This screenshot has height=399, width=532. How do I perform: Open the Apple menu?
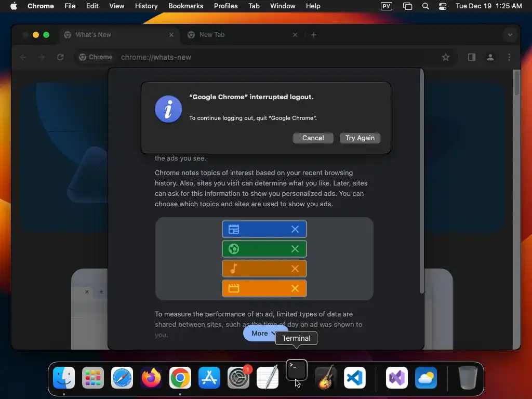14,6
